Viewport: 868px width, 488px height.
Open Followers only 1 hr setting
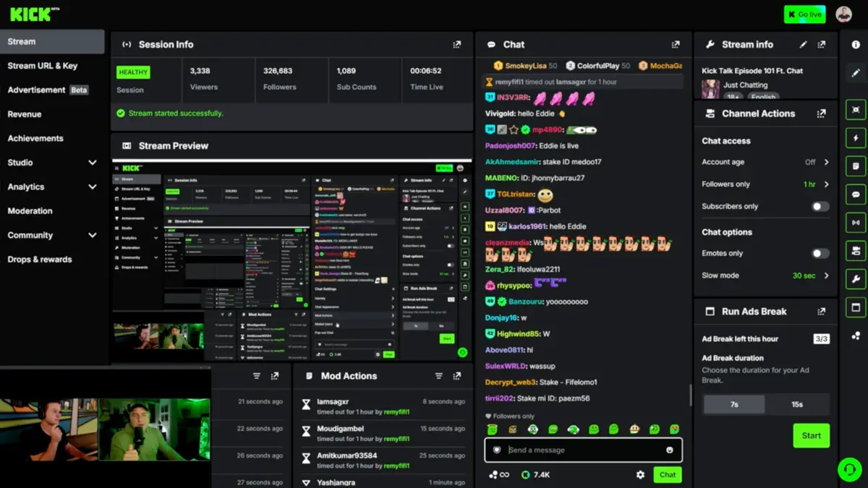point(816,184)
